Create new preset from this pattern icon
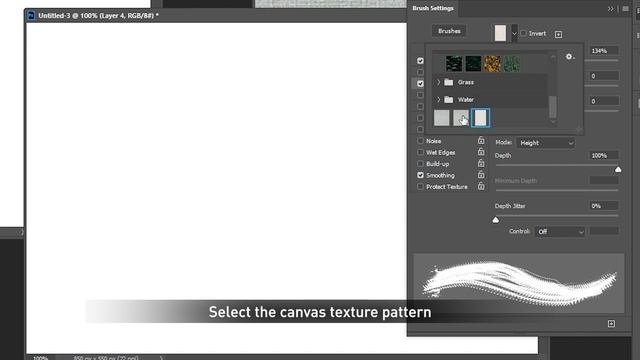The image size is (640, 360). [x=558, y=34]
